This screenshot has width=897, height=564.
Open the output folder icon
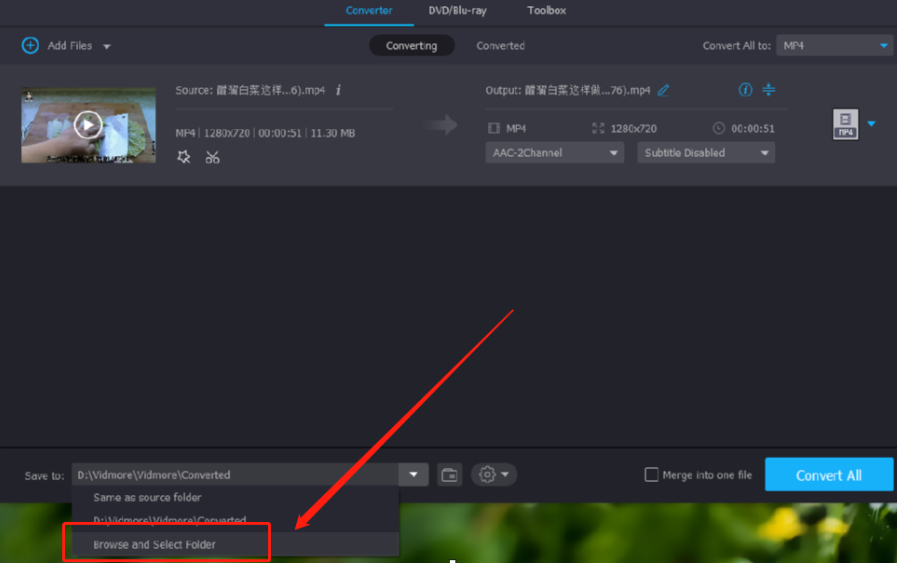(x=450, y=475)
